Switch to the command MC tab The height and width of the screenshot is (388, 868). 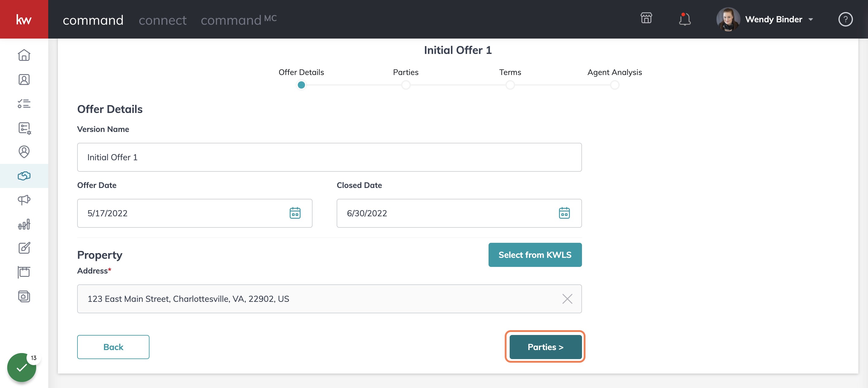[x=239, y=20]
